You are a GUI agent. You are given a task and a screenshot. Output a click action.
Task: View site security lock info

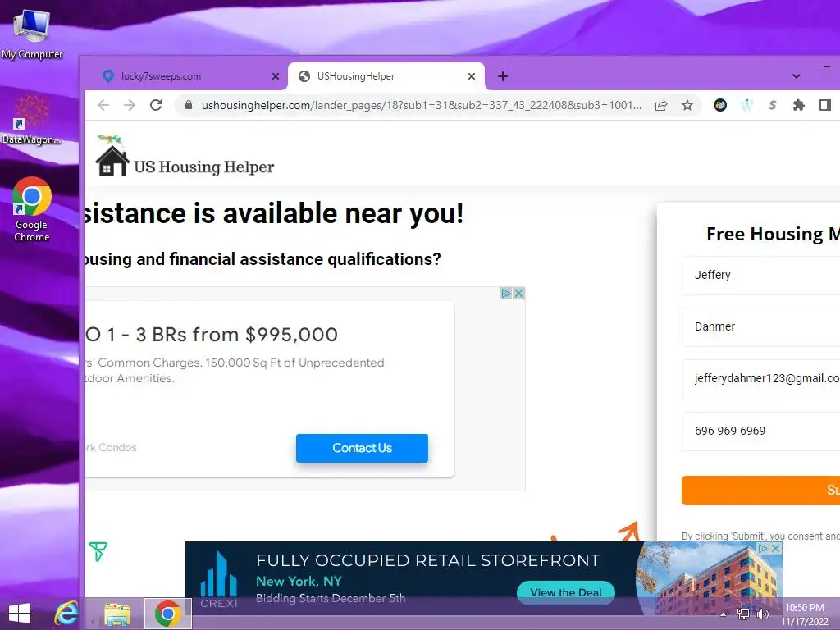tap(189, 105)
